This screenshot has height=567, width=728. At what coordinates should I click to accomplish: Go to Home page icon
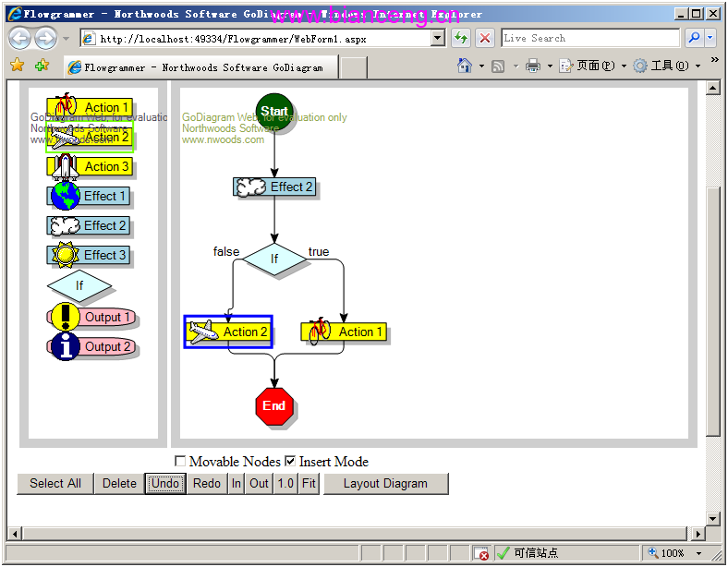point(465,66)
